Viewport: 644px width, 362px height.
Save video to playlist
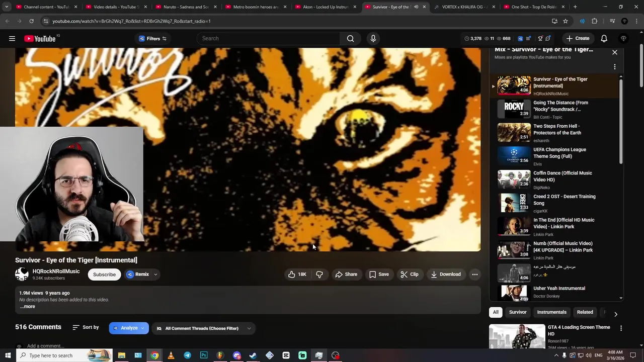pos(378,275)
